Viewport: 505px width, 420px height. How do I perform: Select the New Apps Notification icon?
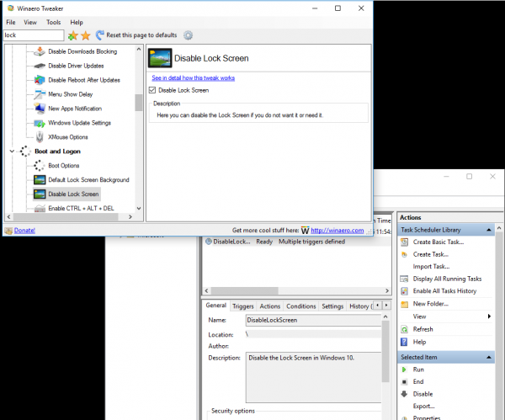[40, 109]
